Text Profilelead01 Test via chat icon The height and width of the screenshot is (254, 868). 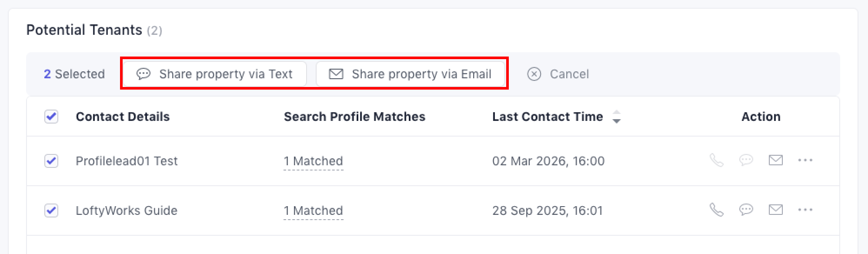(x=746, y=160)
